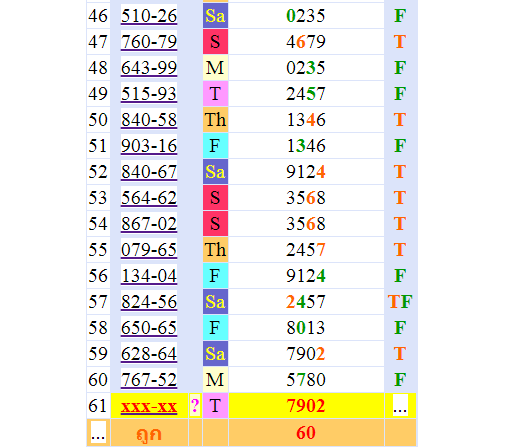Select the Sa day cell in row 46

click(x=215, y=16)
